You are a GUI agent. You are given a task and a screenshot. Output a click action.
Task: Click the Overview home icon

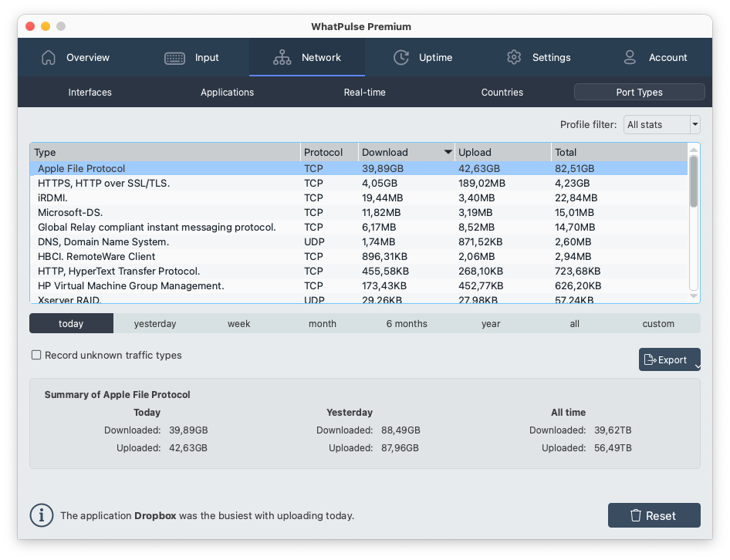pos(49,58)
